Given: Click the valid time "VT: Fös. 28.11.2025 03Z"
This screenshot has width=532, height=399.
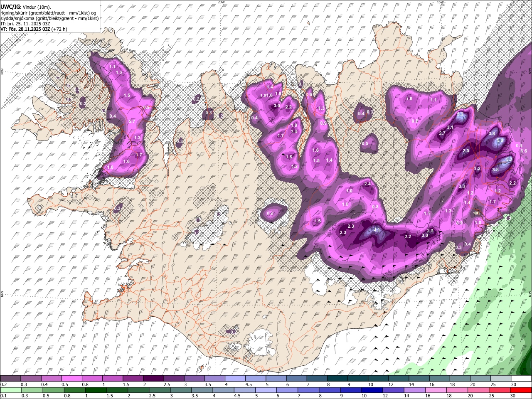Looking at the screenshot, I should coord(25,29).
